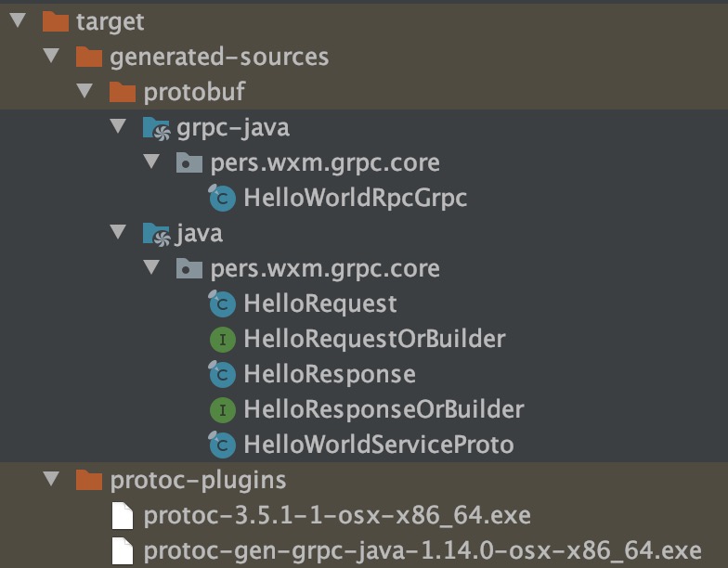
Task: Select the HelloWorldServiceProto file name
Action: point(378,445)
